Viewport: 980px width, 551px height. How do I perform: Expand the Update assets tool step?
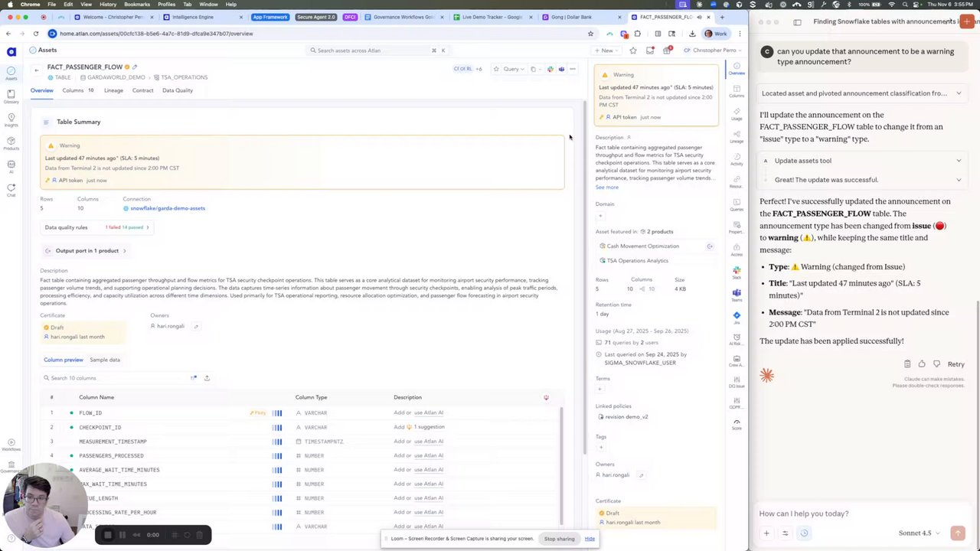861,161
